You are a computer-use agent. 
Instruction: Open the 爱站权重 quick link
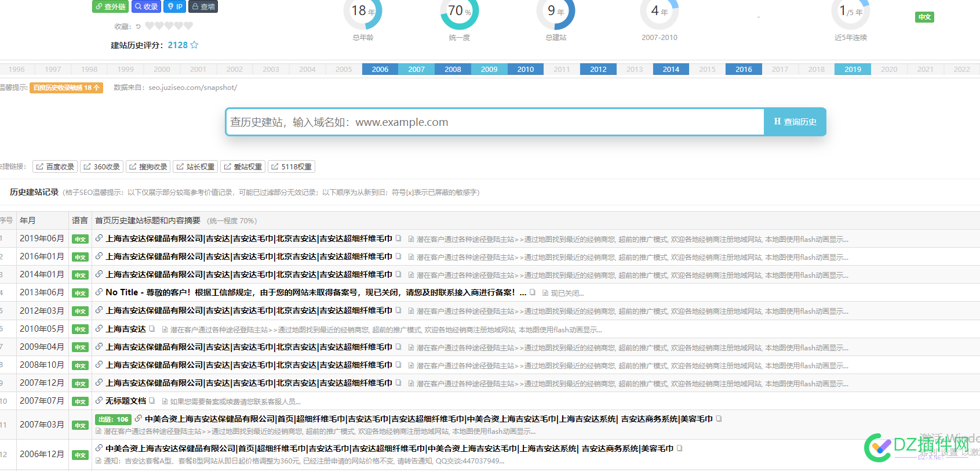[x=243, y=166]
